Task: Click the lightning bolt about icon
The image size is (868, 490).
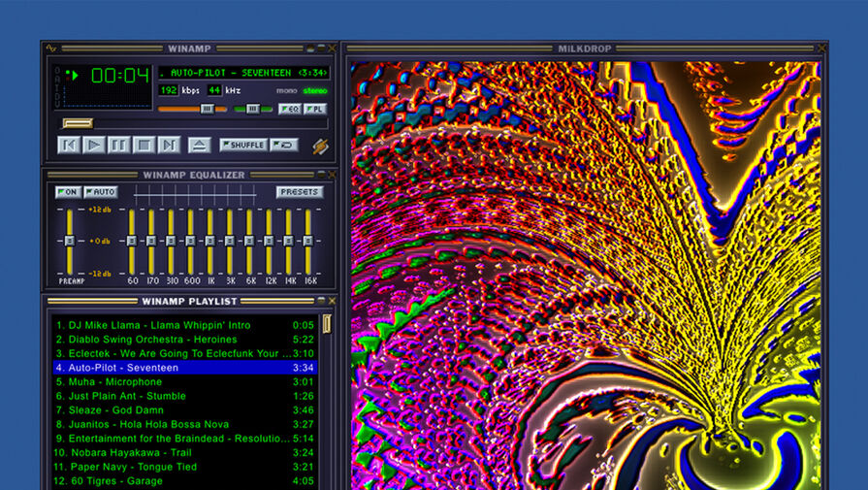Action: coord(320,147)
